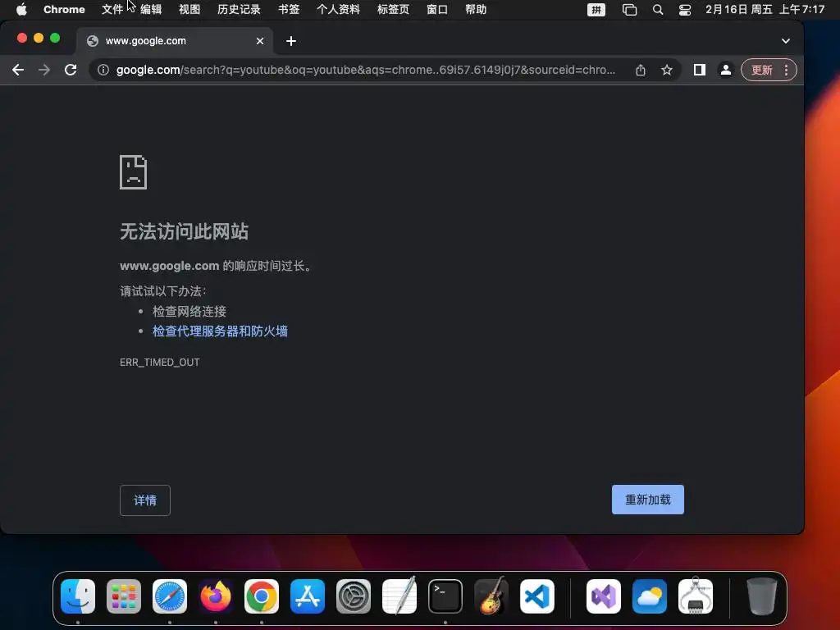Open the 视图 menu
This screenshot has height=630, width=840.
pyautogui.click(x=189, y=10)
